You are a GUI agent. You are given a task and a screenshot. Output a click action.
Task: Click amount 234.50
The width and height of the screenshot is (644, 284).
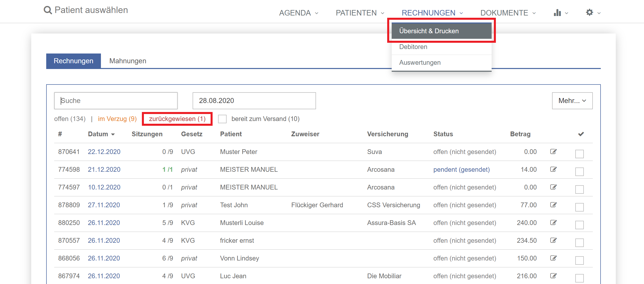[527, 240]
